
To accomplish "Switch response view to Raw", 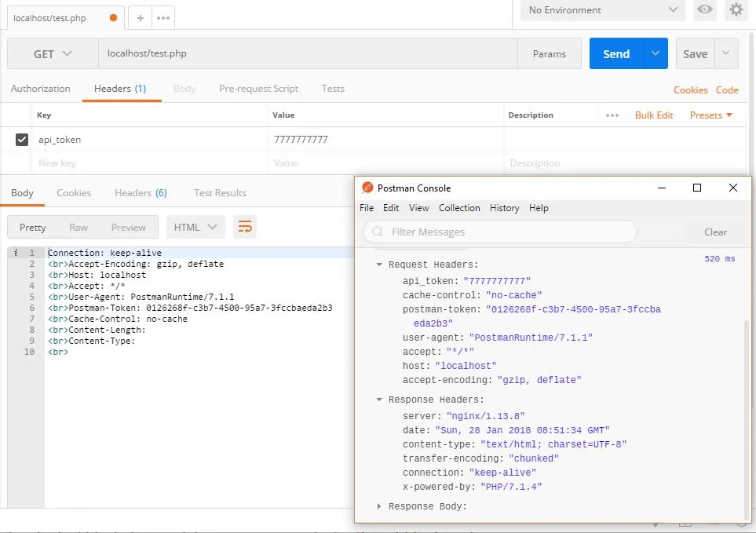I will pos(78,227).
